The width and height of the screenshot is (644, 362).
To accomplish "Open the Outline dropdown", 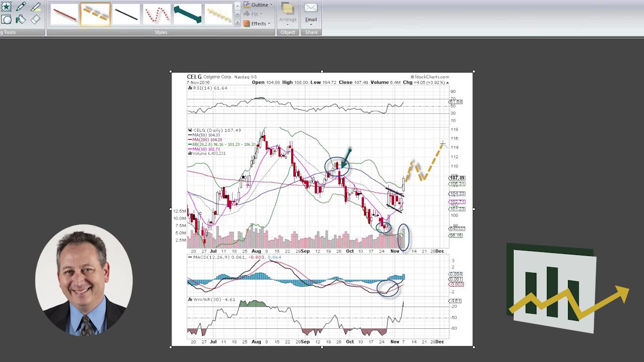I will tap(258, 5).
